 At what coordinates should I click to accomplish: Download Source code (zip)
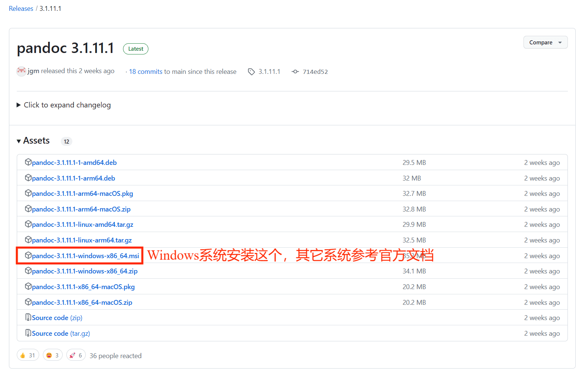tap(57, 318)
